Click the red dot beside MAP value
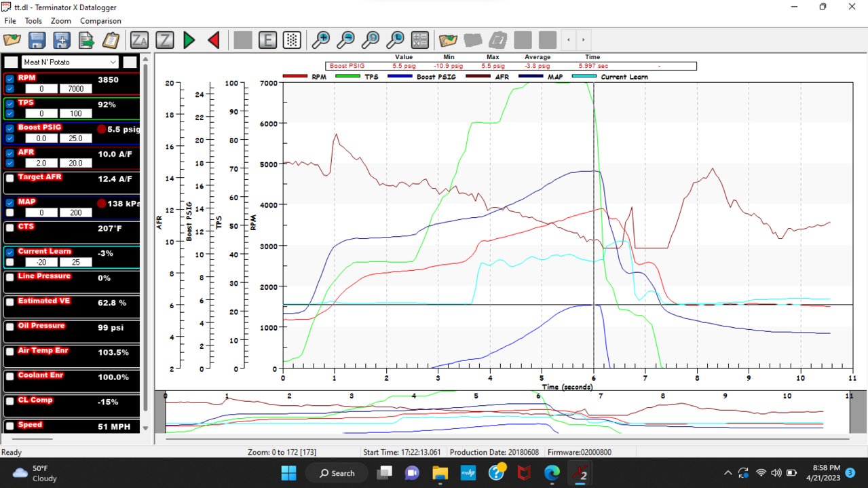The width and height of the screenshot is (868, 488). [101, 204]
